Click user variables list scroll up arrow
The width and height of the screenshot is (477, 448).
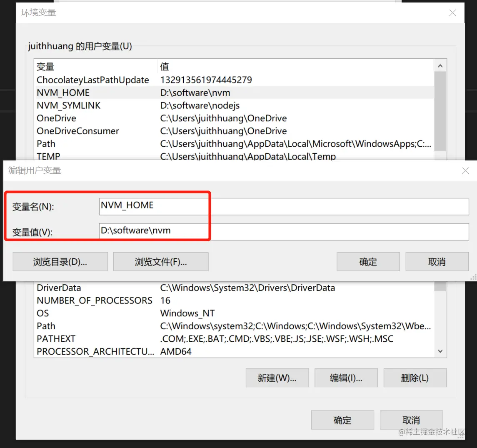pos(440,66)
